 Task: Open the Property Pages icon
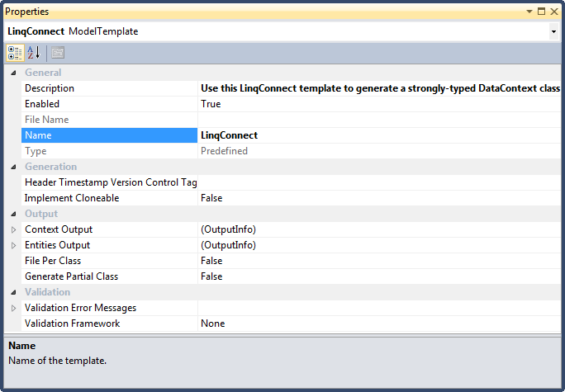click(58, 53)
